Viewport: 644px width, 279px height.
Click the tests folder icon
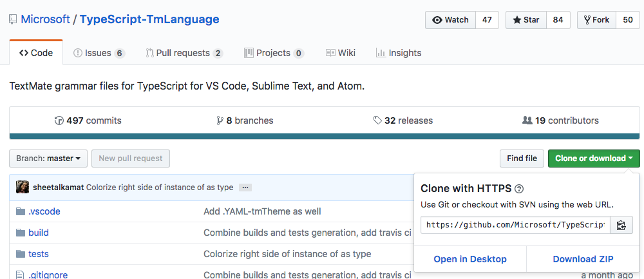[x=21, y=254]
